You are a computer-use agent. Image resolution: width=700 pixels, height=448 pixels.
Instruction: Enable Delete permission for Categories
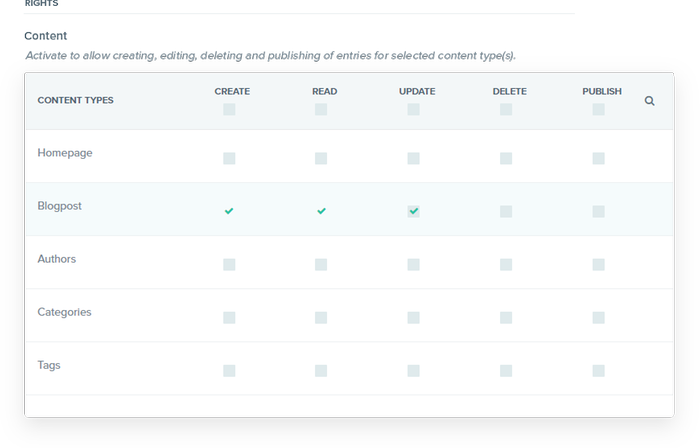pyautogui.click(x=506, y=318)
